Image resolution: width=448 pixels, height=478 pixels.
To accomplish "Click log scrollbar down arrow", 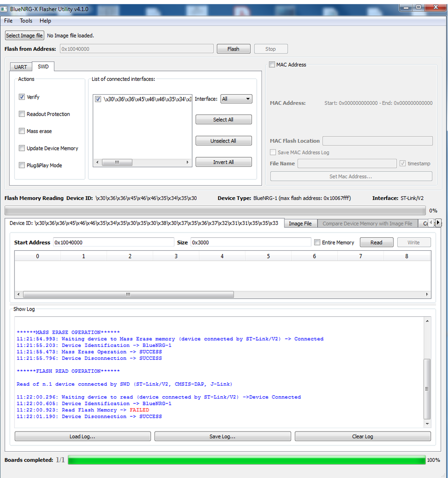I will click(x=427, y=424).
